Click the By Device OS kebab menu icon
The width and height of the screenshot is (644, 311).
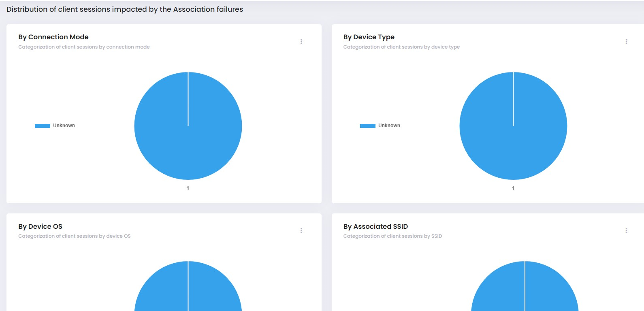tap(301, 230)
